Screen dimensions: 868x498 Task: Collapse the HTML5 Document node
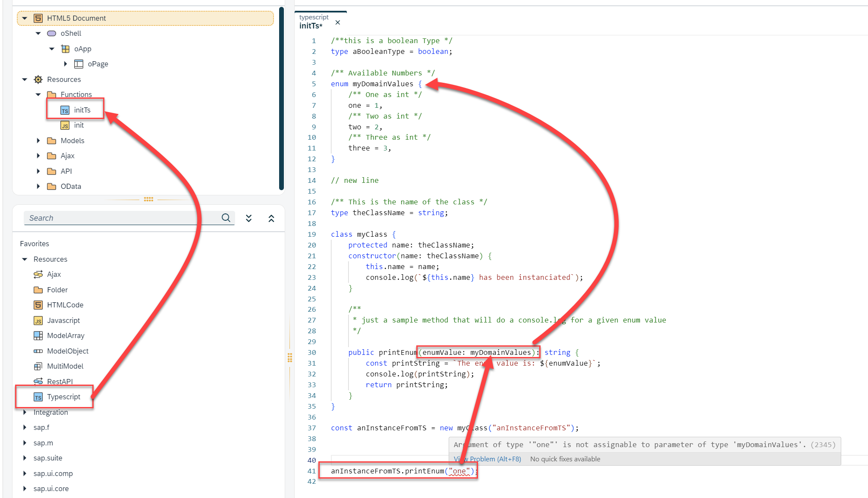(x=25, y=18)
